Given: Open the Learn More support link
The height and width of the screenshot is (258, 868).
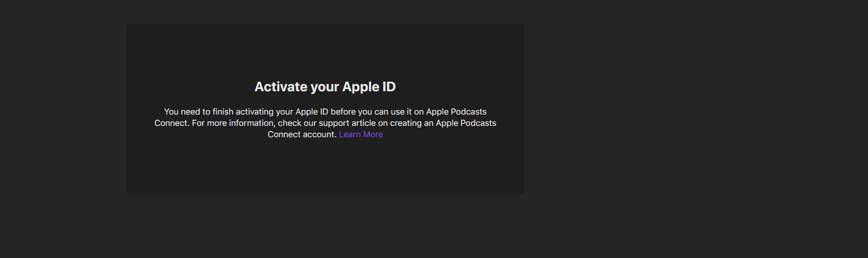Looking at the screenshot, I should click(x=361, y=134).
